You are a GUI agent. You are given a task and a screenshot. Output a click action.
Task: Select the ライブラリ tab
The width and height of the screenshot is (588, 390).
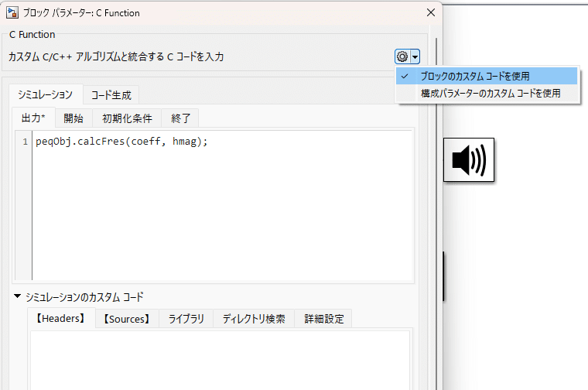click(x=186, y=319)
